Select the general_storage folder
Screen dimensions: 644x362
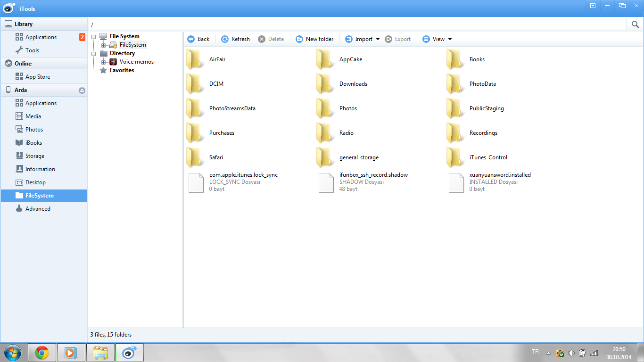pyautogui.click(x=348, y=157)
